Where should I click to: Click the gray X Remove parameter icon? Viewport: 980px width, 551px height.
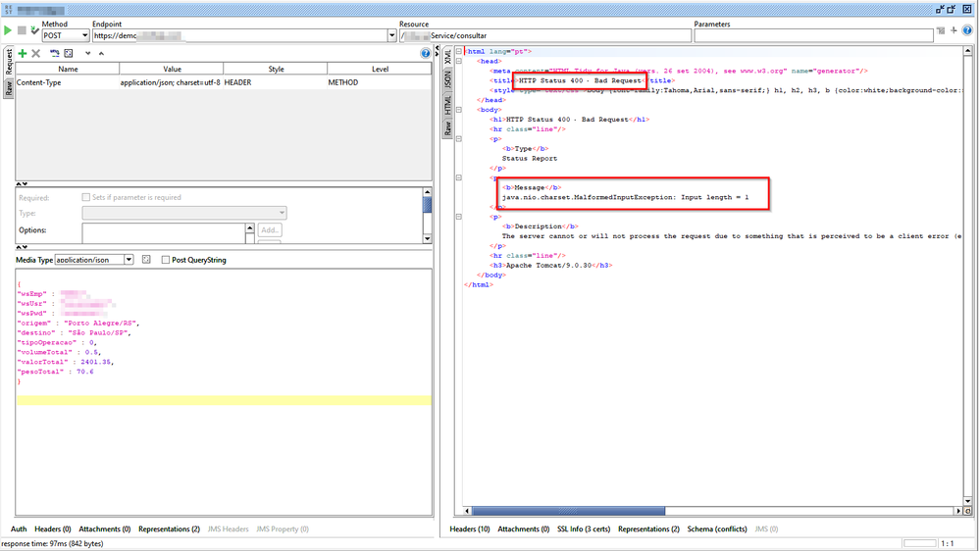click(35, 53)
